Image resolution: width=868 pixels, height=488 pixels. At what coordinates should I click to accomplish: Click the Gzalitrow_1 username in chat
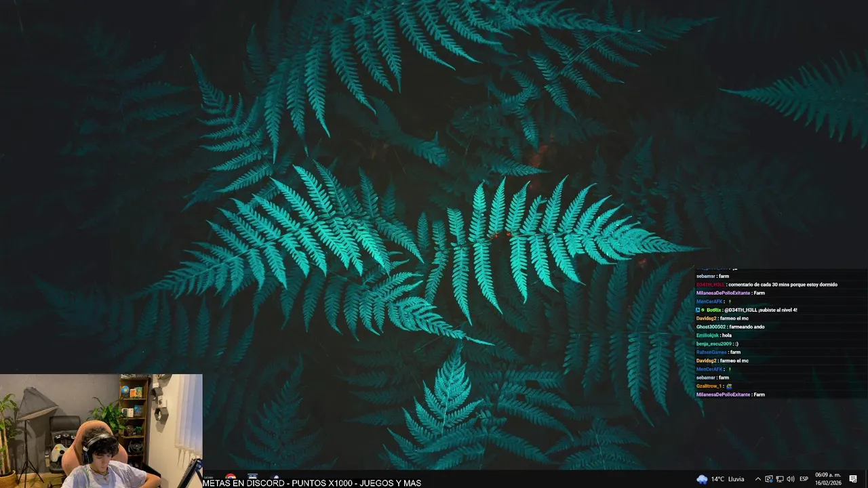tap(709, 386)
